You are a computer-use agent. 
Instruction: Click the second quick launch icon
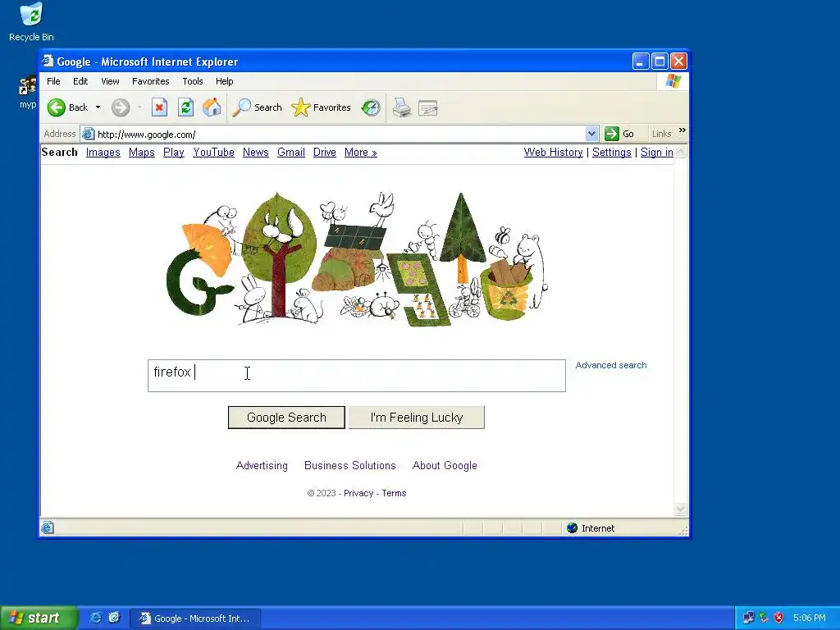114,618
